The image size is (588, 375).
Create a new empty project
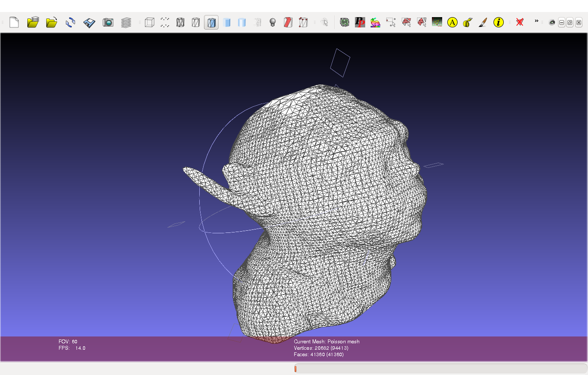pyautogui.click(x=14, y=22)
